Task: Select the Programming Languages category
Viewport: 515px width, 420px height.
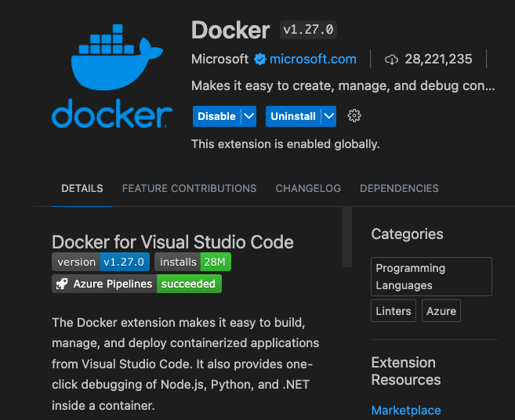Action: pos(431,277)
